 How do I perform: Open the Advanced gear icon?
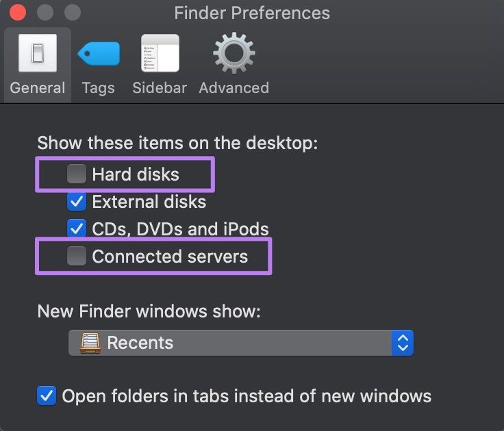pyautogui.click(x=234, y=53)
